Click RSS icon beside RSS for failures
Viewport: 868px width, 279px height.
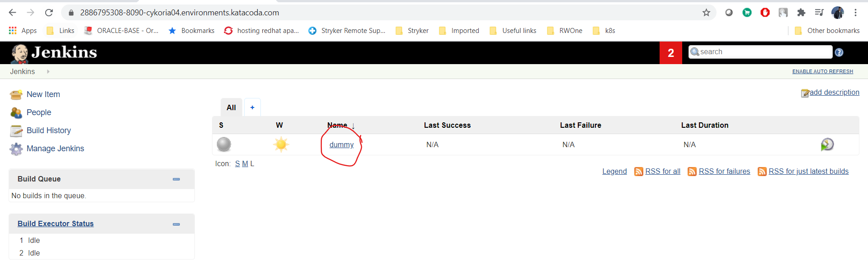pyautogui.click(x=692, y=172)
